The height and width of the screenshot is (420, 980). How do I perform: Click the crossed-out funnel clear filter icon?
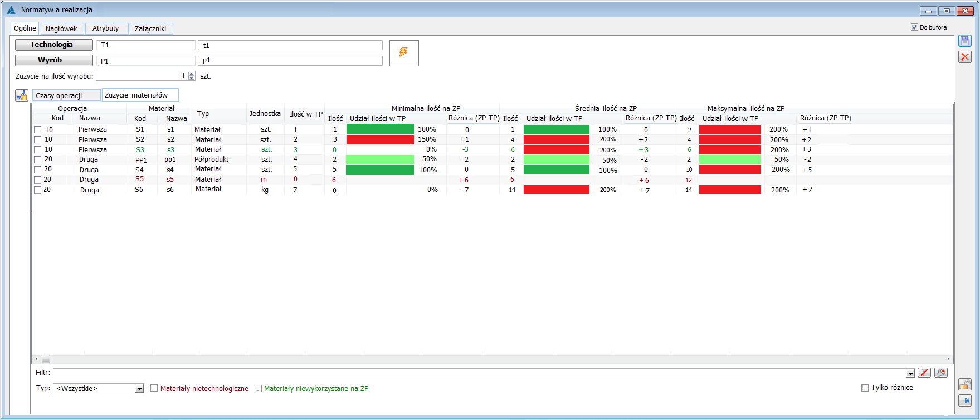coord(924,373)
